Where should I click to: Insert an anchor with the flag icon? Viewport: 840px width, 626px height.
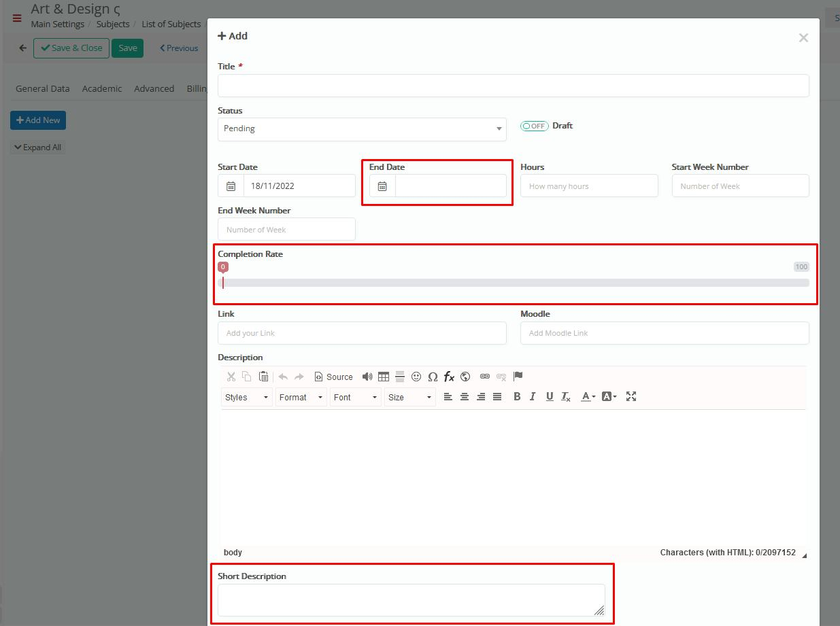click(x=518, y=376)
